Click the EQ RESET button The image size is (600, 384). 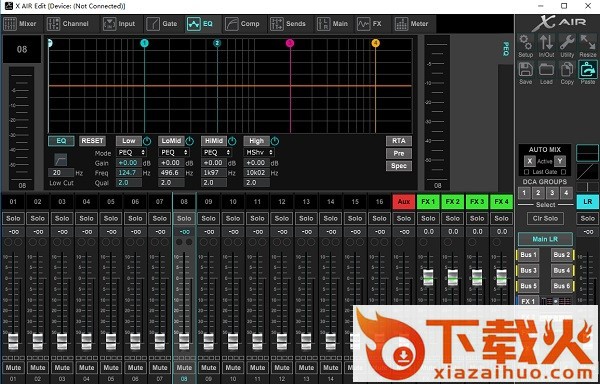pos(92,141)
